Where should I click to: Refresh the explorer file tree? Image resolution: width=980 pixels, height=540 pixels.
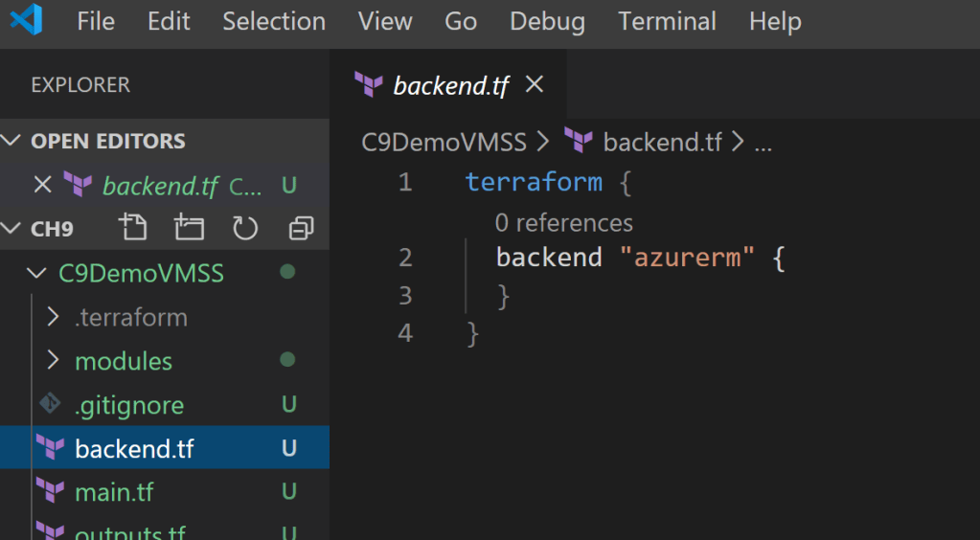click(x=245, y=229)
